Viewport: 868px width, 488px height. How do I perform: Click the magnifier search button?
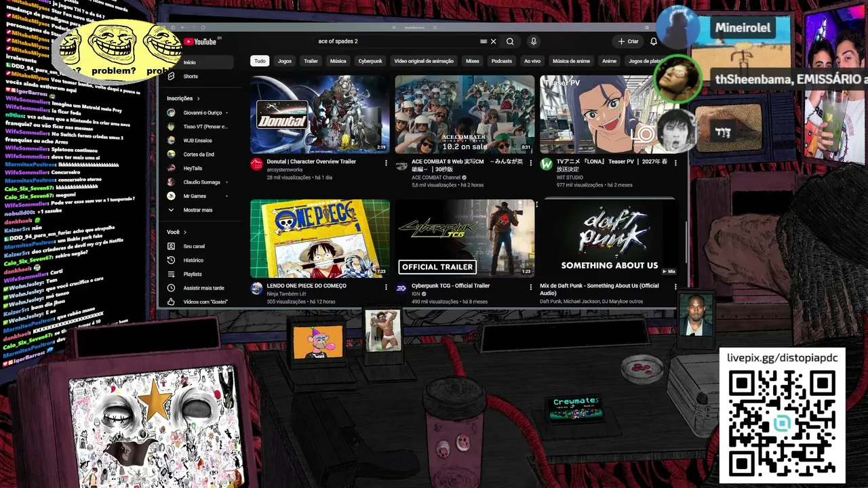point(510,41)
